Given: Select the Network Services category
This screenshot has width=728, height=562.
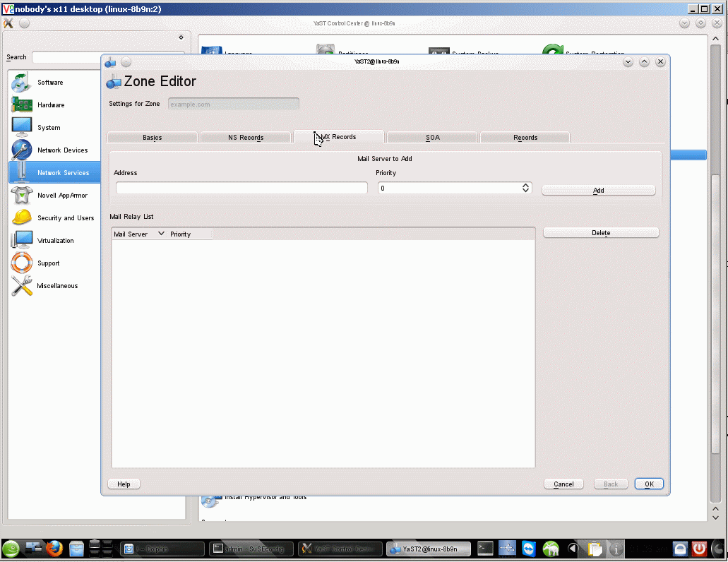Looking at the screenshot, I should click(x=55, y=173).
